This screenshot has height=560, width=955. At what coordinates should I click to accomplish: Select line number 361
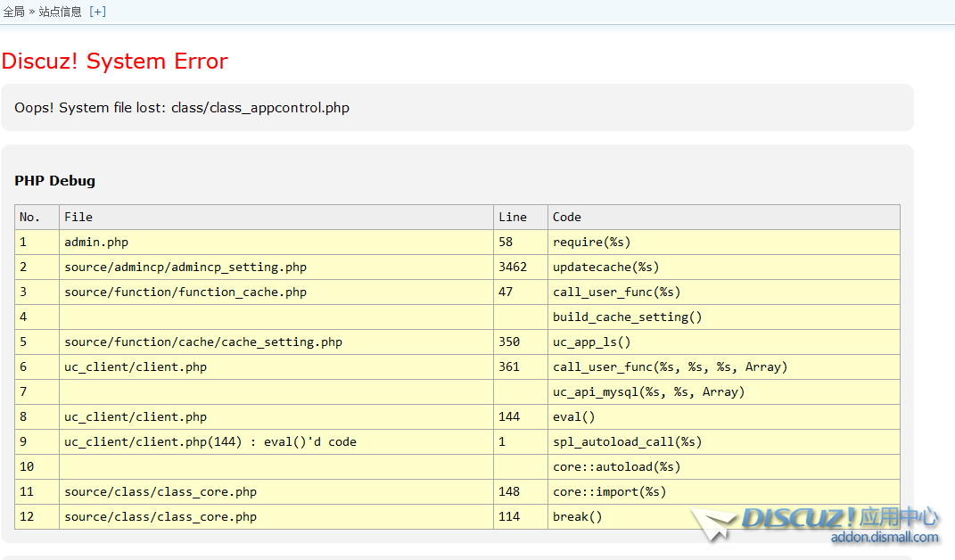click(x=521, y=366)
